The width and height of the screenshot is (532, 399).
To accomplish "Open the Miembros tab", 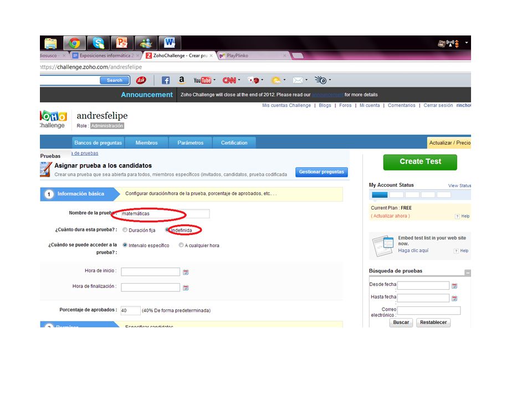I will (x=146, y=143).
